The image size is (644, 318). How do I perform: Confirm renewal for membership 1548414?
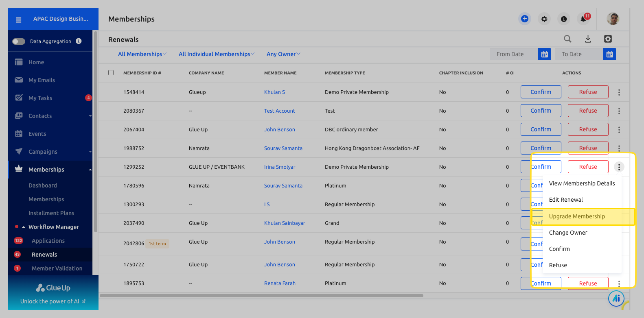pos(541,92)
